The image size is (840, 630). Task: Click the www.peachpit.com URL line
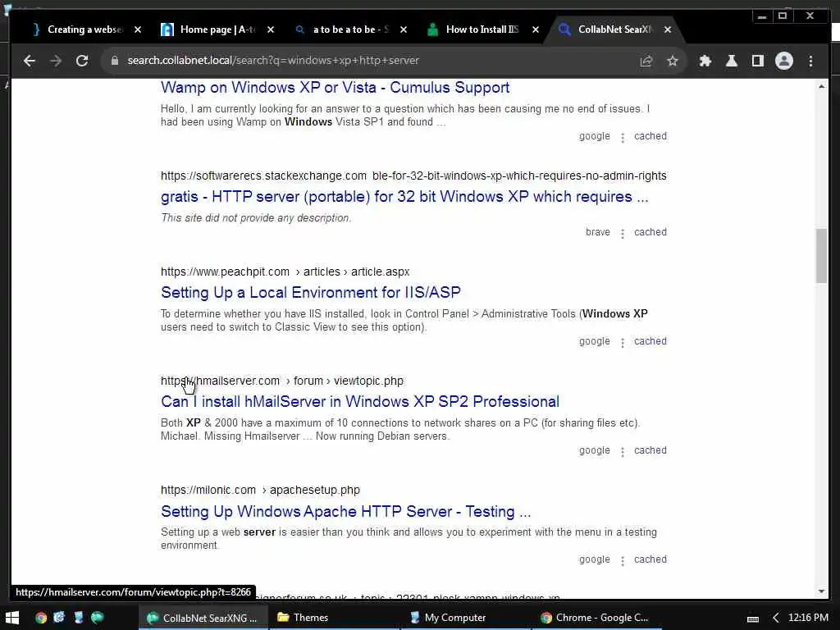click(285, 272)
